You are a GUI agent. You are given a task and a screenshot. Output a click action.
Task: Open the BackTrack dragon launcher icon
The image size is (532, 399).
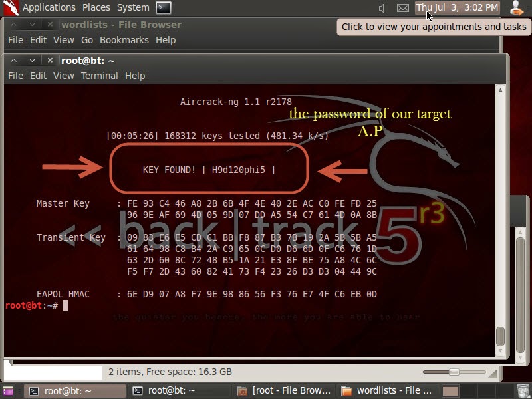(x=11, y=7)
